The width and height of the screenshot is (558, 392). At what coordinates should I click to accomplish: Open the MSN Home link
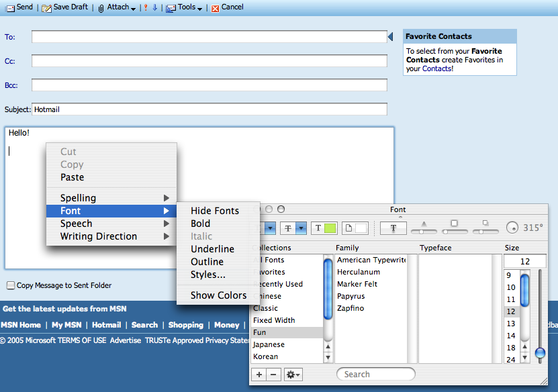21,325
